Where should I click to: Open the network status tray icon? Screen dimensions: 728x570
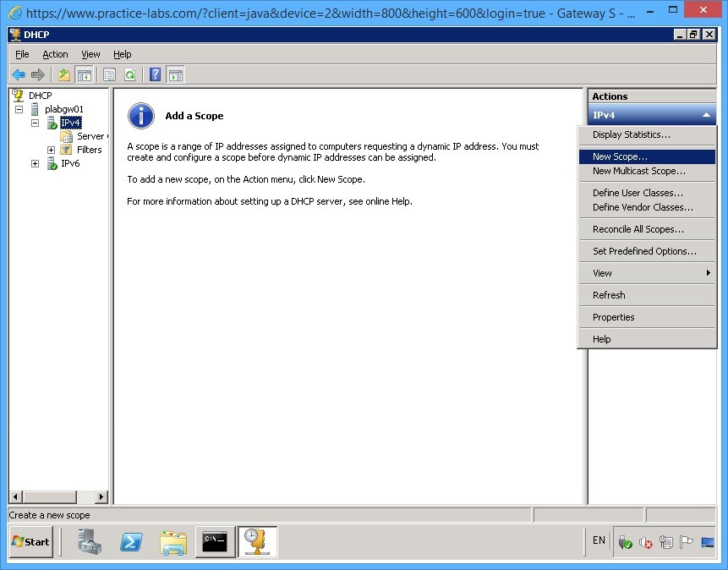pyautogui.click(x=665, y=541)
